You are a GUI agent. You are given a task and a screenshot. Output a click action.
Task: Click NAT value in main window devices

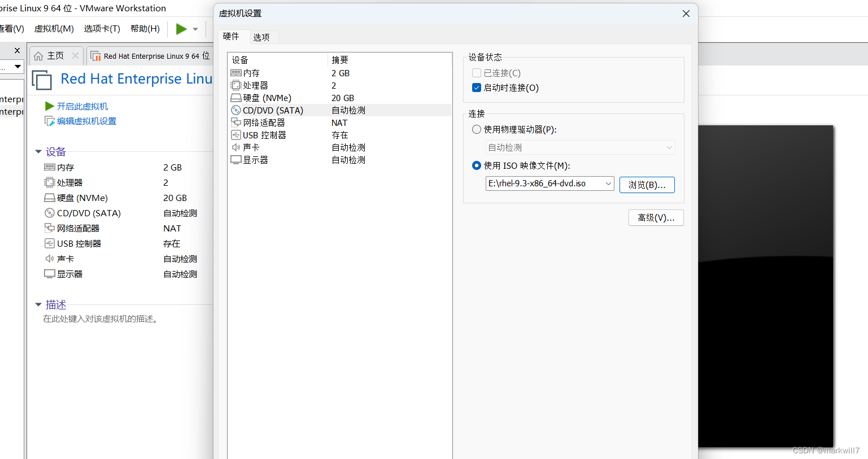[172, 228]
